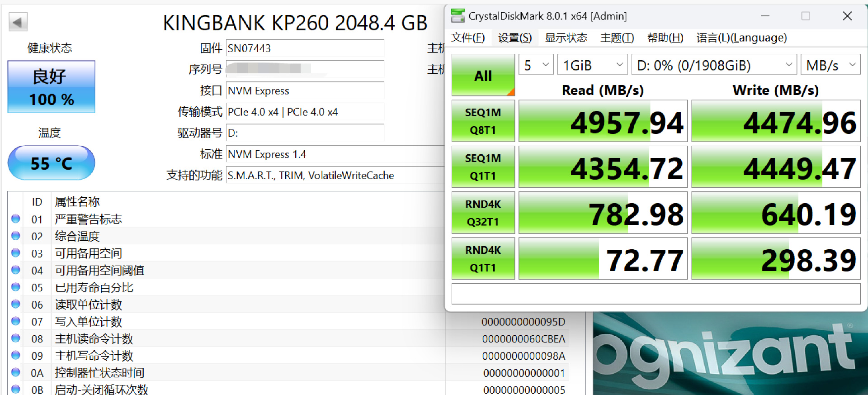This screenshot has width=868, height=395.
Task: Click the CrystalDiskMark app icon
Action: tap(458, 16)
